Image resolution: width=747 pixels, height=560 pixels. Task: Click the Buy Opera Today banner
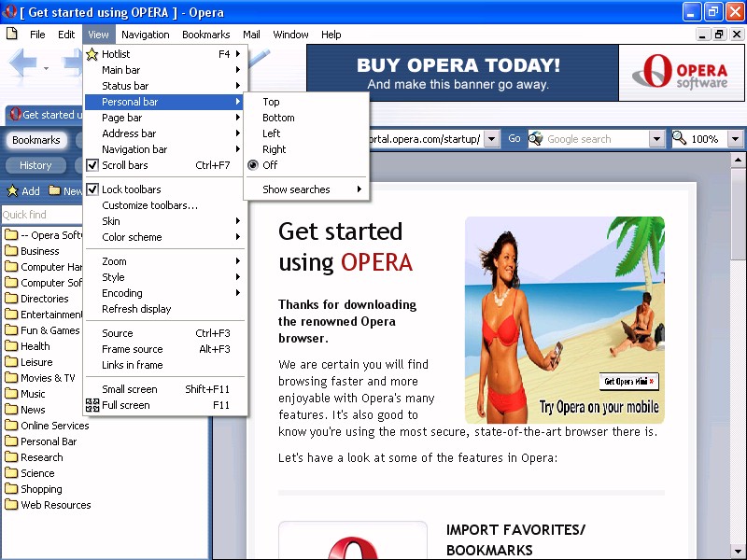(462, 73)
